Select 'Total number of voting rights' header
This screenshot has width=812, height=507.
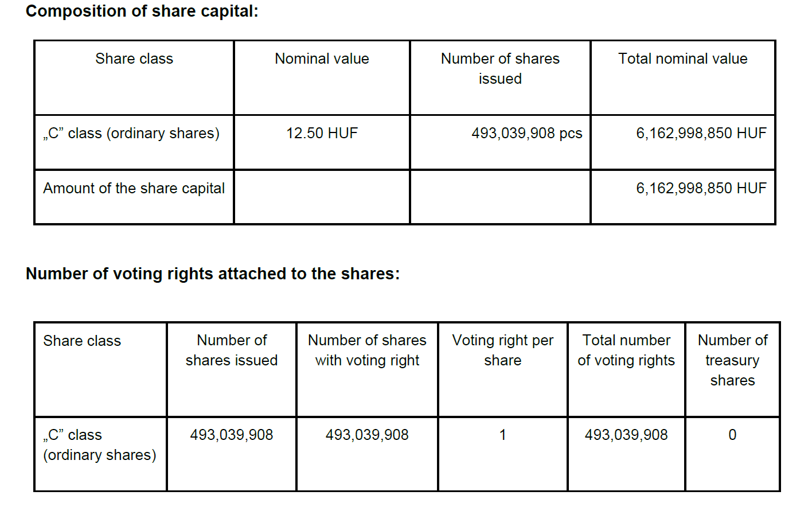626,350
